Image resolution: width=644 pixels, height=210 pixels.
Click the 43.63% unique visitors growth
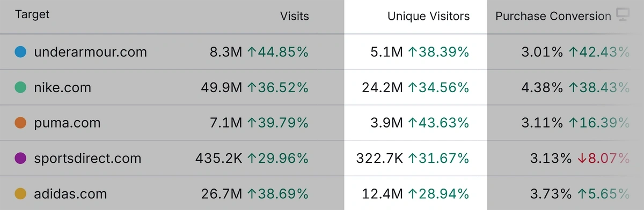[x=438, y=123]
